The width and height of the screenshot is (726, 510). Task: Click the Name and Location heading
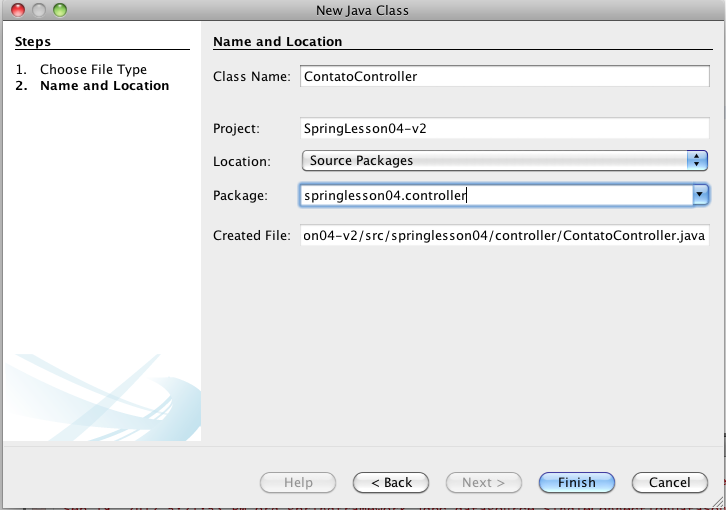(277, 42)
